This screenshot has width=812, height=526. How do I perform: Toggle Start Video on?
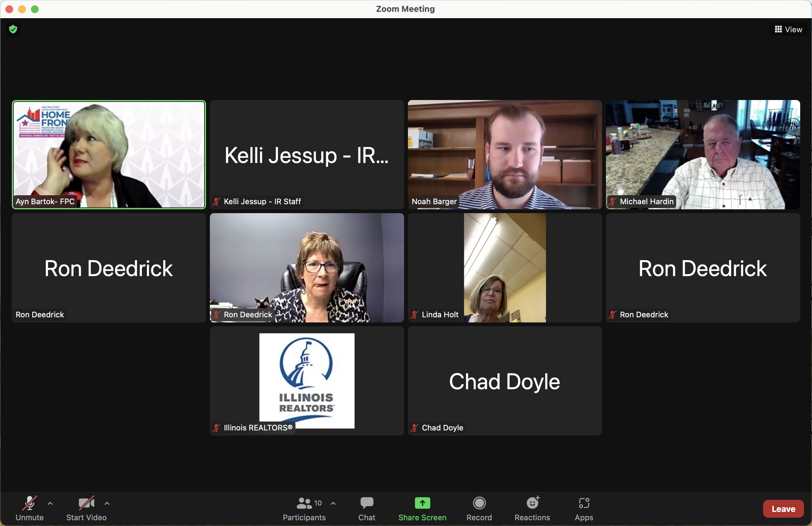click(86, 508)
